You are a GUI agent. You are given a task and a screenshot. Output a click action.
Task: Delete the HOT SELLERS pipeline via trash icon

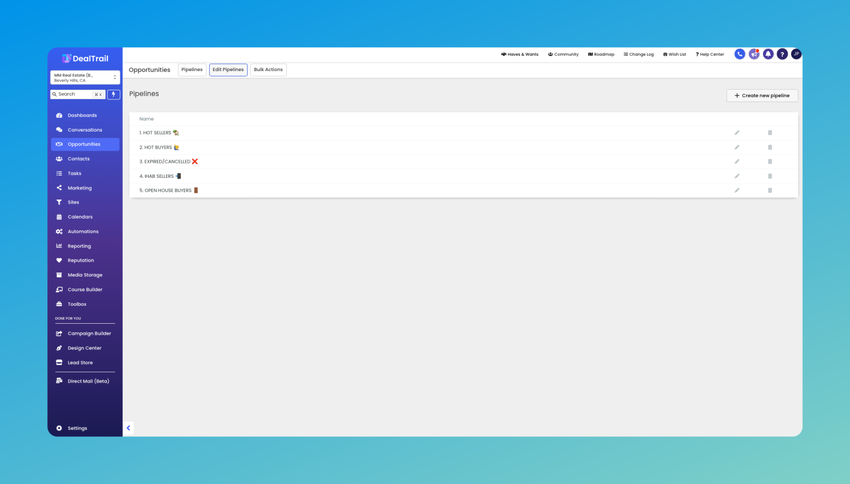coord(770,133)
